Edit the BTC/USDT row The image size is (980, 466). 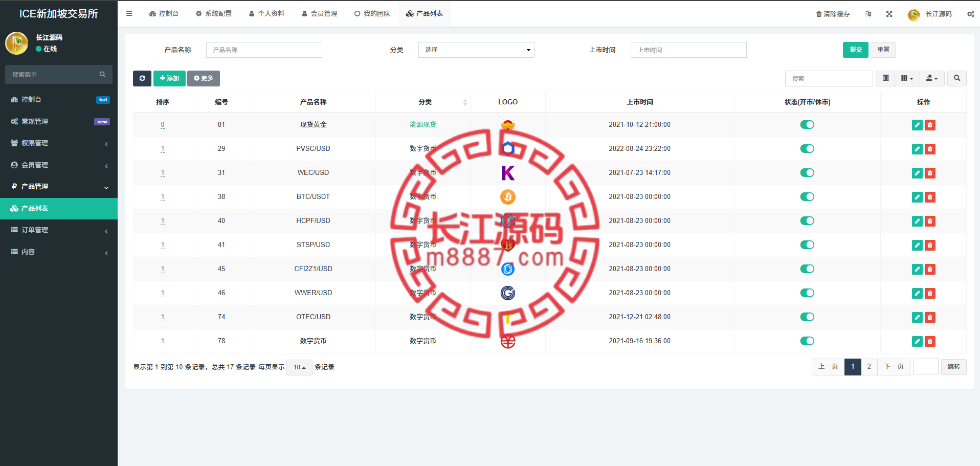[917, 197]
